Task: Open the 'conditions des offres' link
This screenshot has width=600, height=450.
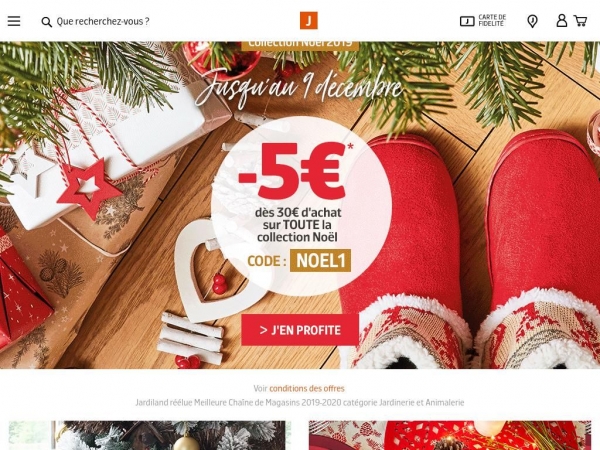Action: coord(307,388)
